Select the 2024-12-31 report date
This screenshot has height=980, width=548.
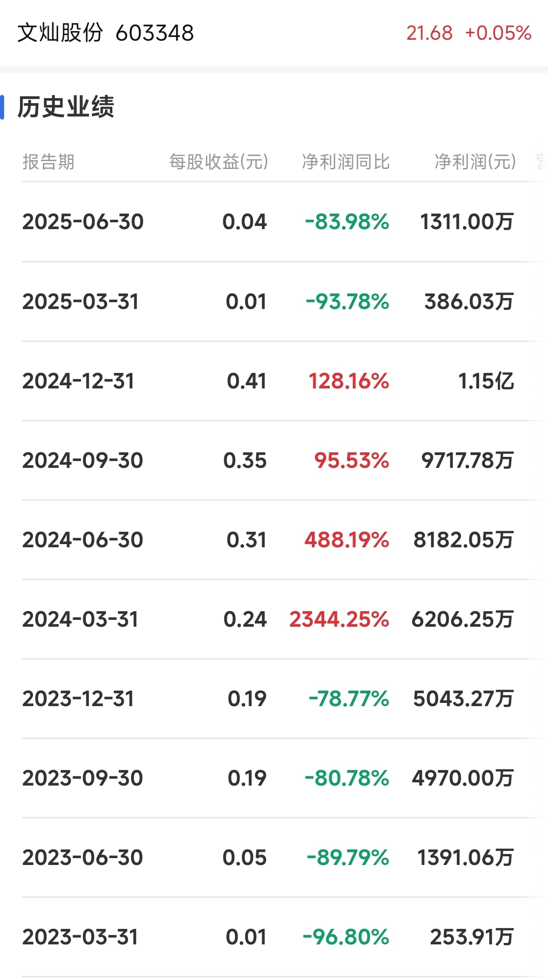pyautogui.click(x=79, y=381)
